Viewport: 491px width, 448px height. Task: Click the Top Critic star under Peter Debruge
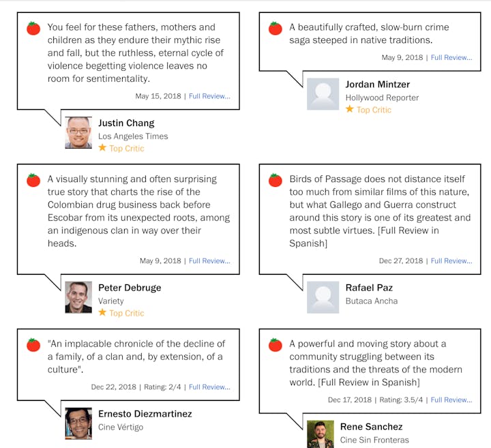[102, 312]
